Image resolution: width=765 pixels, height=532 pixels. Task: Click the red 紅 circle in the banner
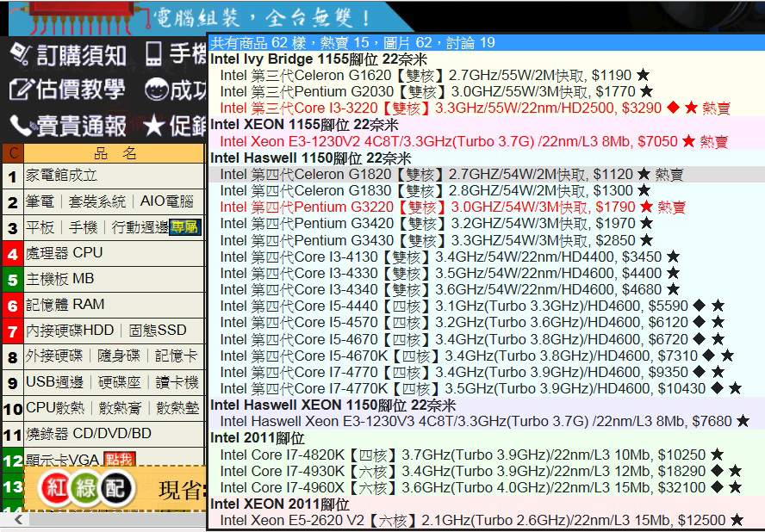click(56, 488)
